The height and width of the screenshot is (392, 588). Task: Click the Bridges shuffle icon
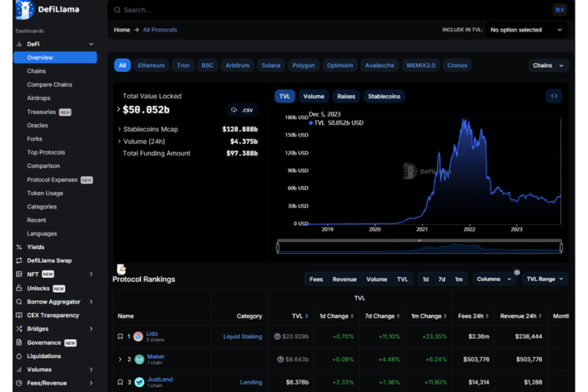pyautogui.click(x=19, y=328)
